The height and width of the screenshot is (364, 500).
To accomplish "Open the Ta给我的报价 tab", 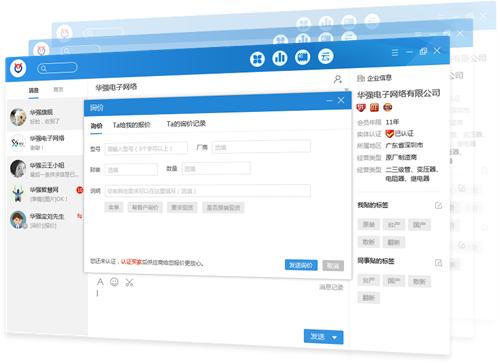I will pos(131,125).
